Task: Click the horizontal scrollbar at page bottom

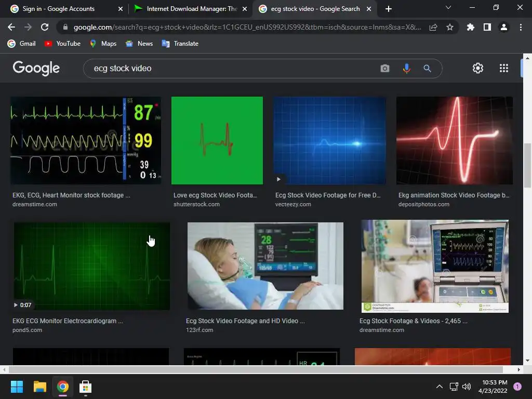Action: click(256, 369)
